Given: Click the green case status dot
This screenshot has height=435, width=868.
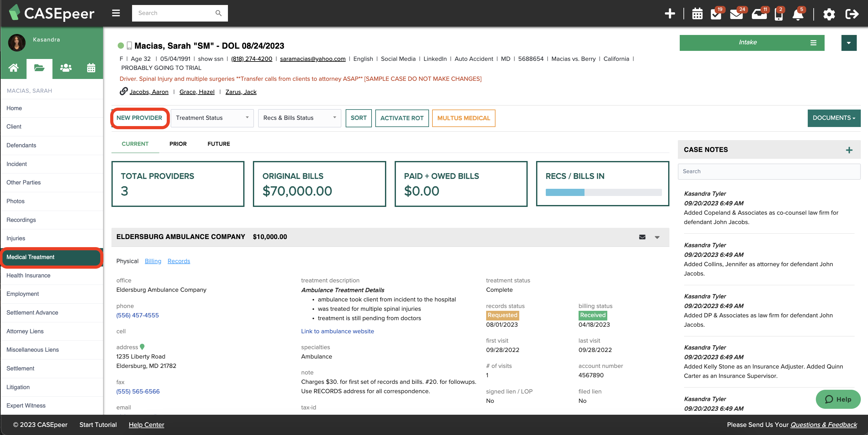Looking at the screenshot, I should point(121,46).
